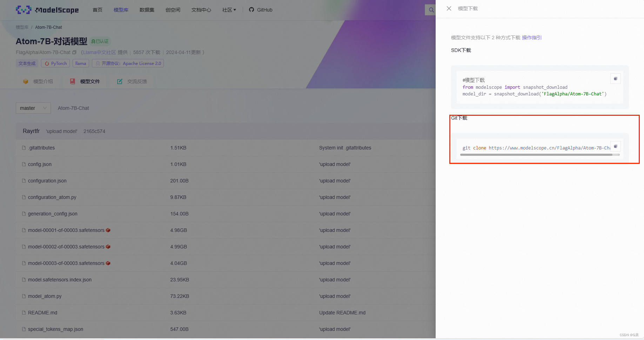
Task: Open model.safetensors.index.json file
Action: pos(60,280)
